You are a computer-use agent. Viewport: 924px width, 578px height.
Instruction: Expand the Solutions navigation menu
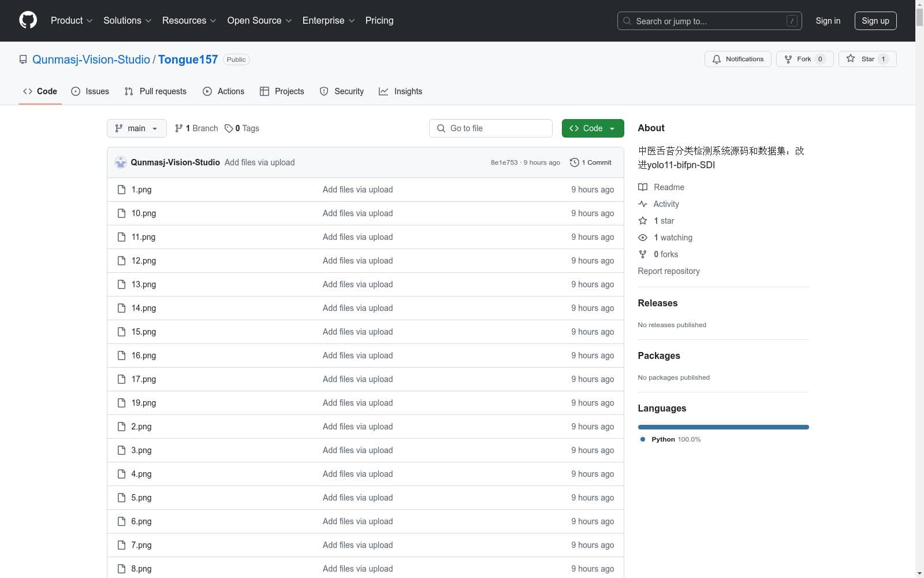coord(127,20)
